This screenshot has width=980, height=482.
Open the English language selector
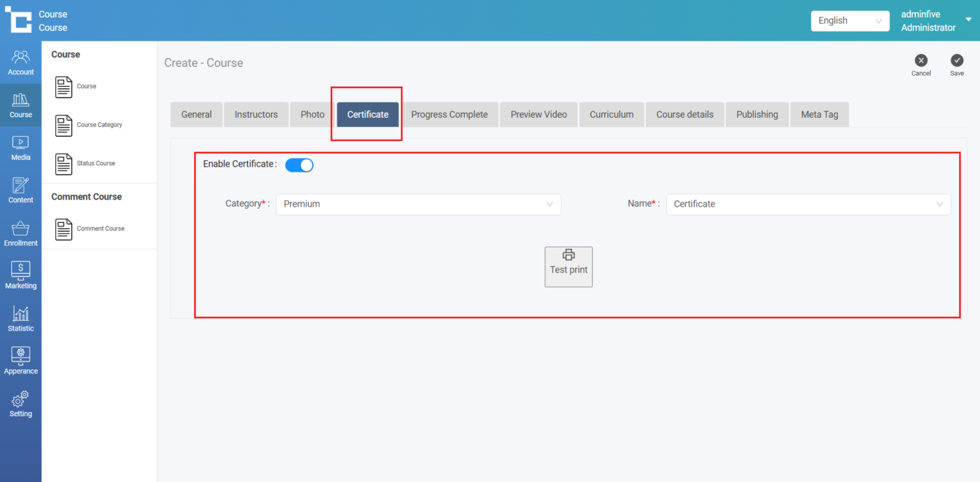click(849, 21)
